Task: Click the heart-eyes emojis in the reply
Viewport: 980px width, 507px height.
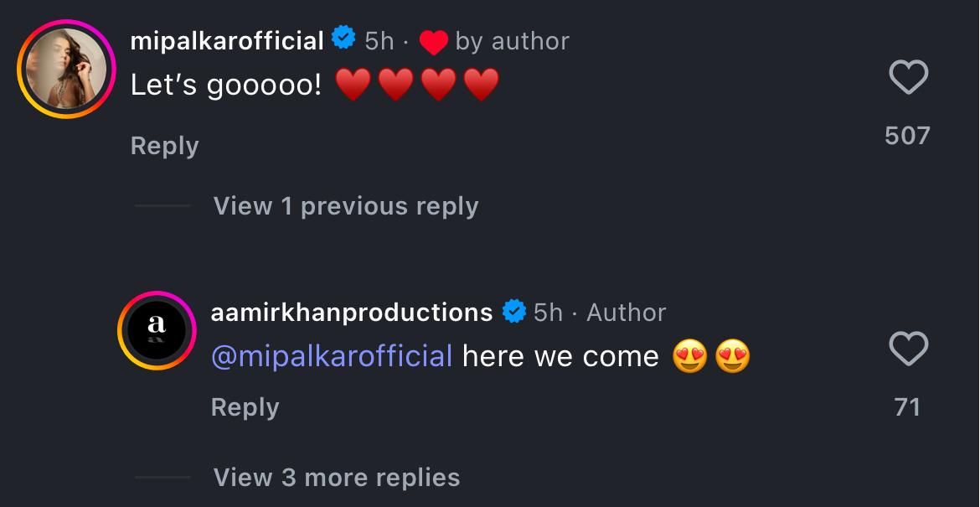Action: click(x=711, y=357)
